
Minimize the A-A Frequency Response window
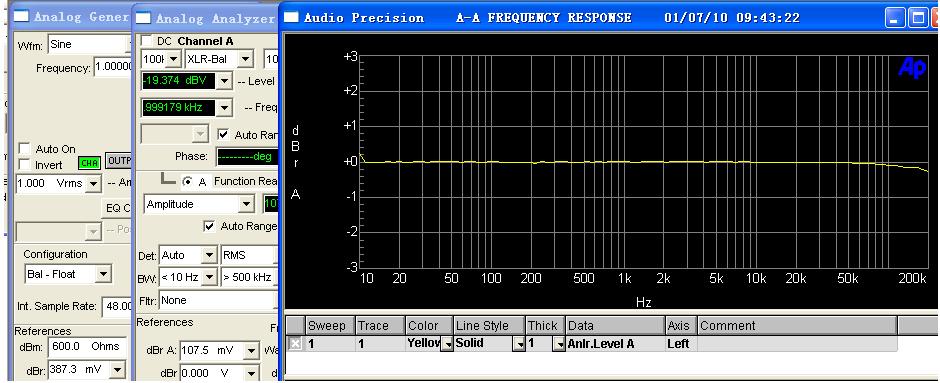(895, 18)
